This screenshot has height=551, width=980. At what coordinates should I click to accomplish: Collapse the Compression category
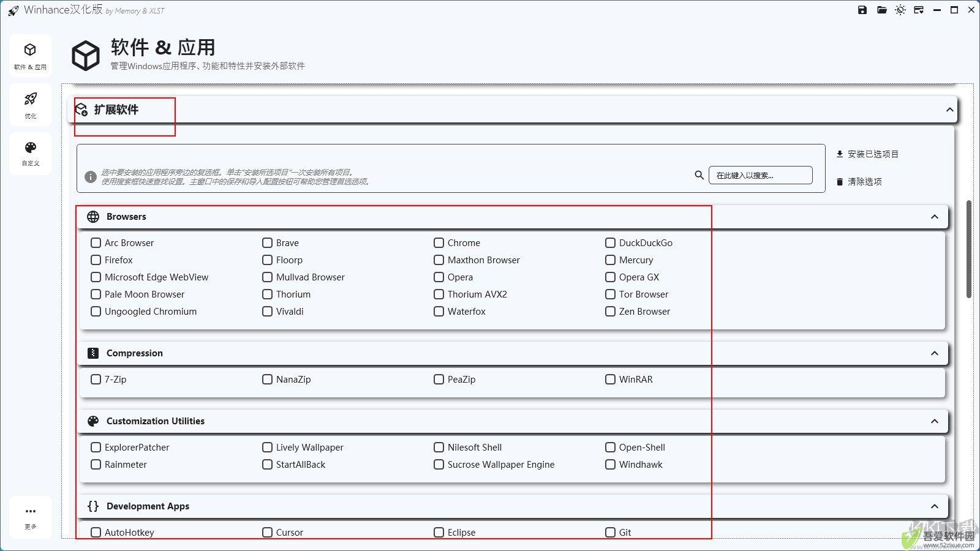click(x=934, y=353)
